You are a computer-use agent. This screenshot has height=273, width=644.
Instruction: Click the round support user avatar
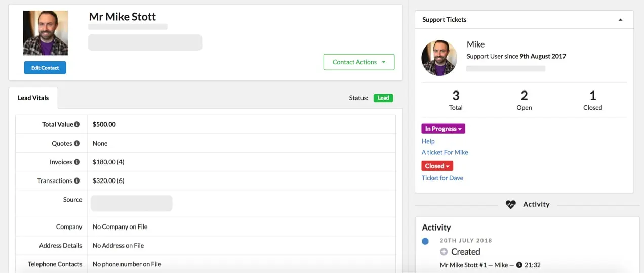click(x=439, y=58)
